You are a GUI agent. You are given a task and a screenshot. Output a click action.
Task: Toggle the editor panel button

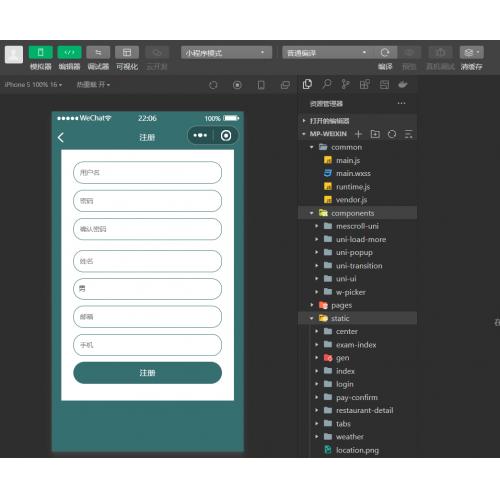click(x=69, y=53)
